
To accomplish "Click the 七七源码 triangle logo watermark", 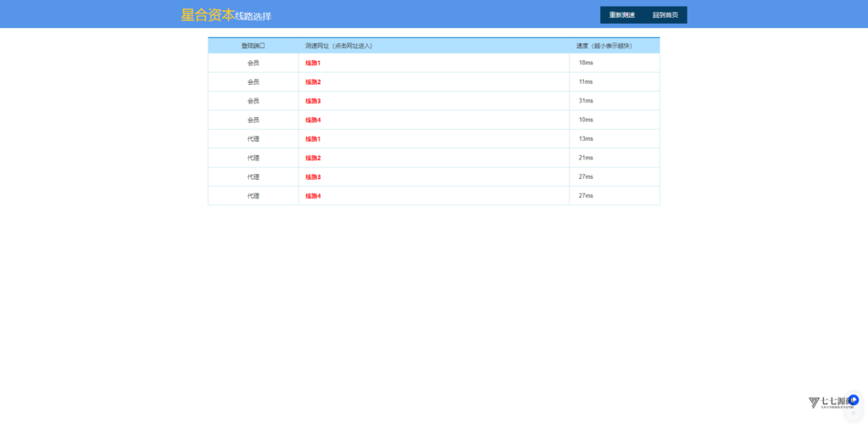I will (815, 403).
